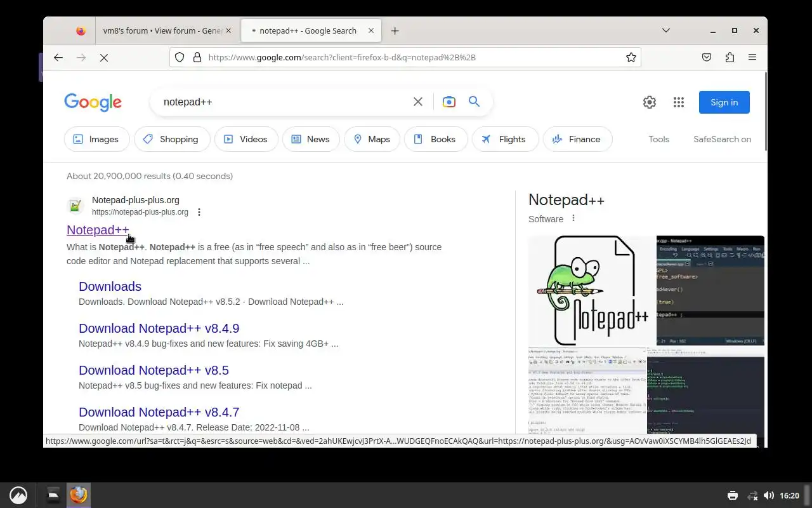Open Download Notepad++ v8.4.7 link
The height and width of the screenshot is (508, 812).
point(159,412)
